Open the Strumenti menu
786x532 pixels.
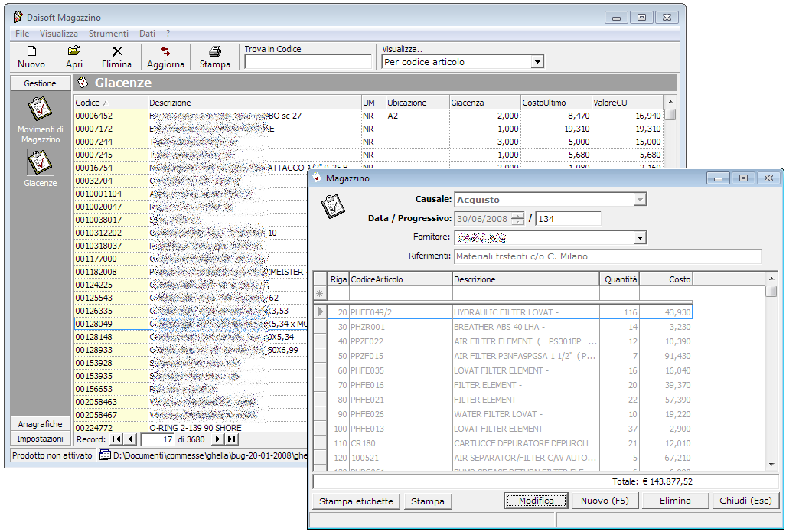pos(108,34)
